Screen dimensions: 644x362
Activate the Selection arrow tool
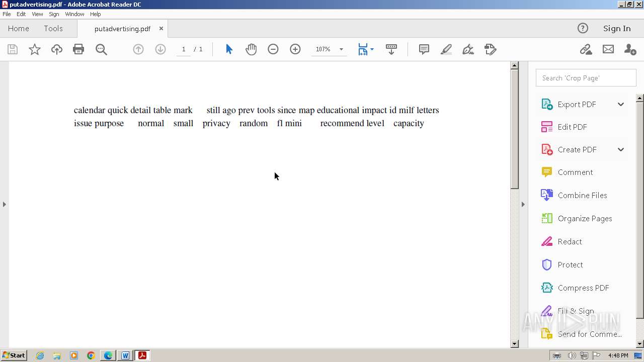[229, 49]
